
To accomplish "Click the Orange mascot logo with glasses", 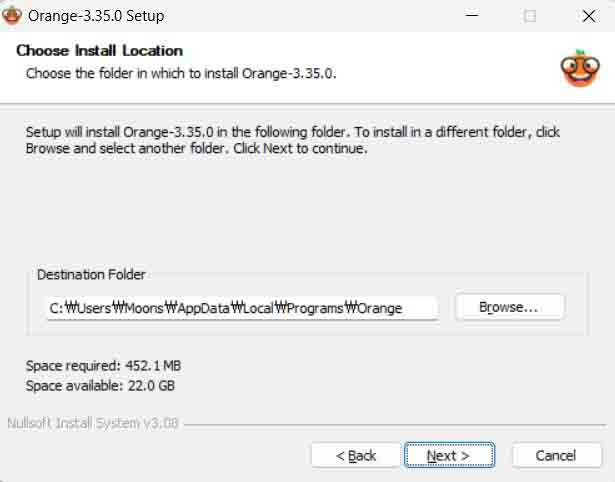I will pos(580,68).
